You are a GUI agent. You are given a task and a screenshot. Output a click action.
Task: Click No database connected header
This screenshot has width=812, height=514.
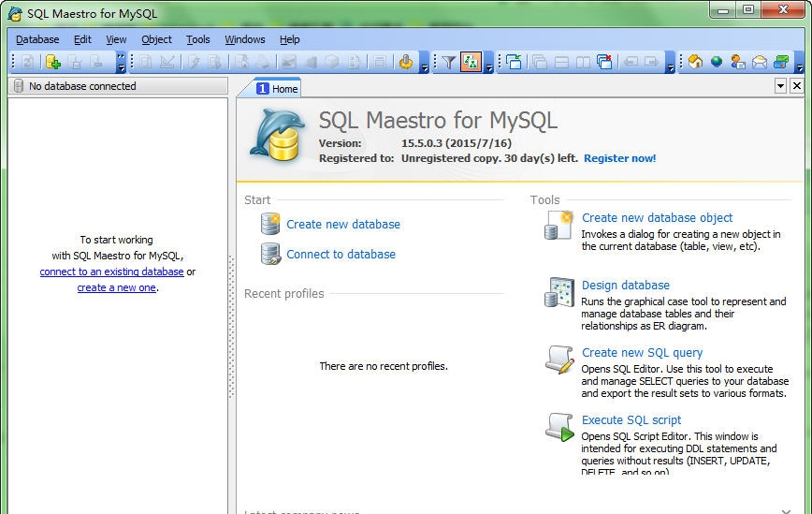click(118, 86)
